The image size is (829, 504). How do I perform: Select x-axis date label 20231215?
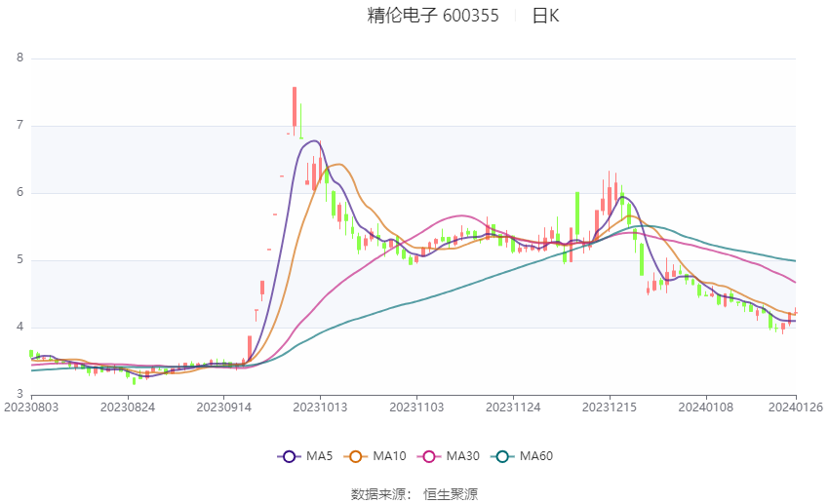coord(610,407)
